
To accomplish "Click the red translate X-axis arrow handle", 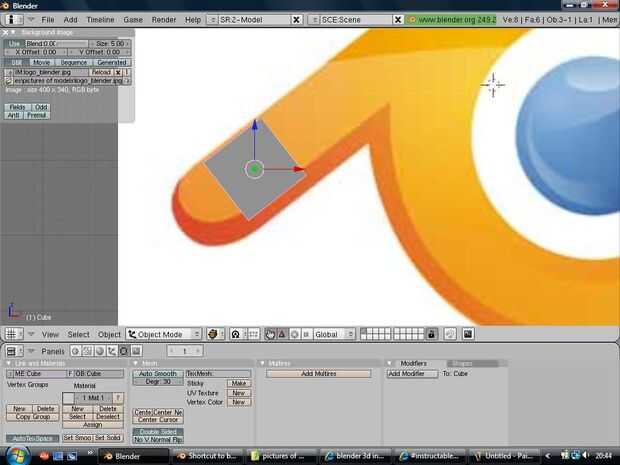I will [299, 169].
